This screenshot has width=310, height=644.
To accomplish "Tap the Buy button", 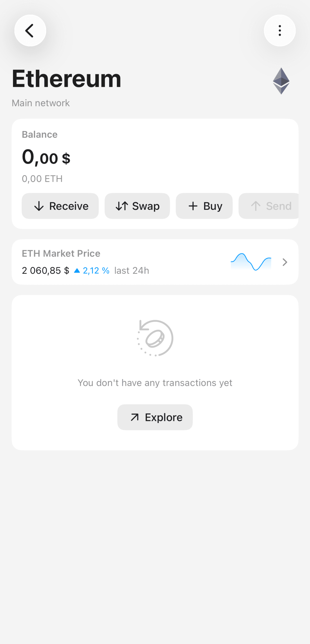I will [204, 206].
